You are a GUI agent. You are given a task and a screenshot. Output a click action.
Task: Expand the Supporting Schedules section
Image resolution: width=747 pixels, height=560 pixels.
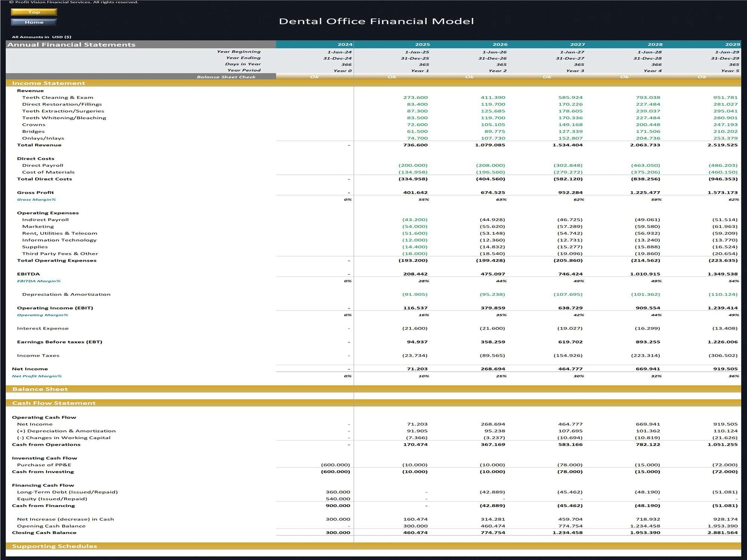click(55, 546)
